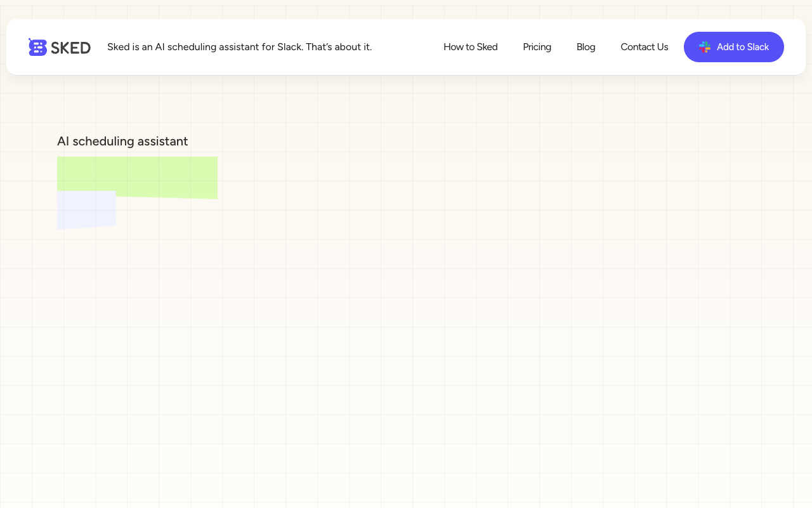Select the Slack icon inside the Add to Slack button
This screenshot has height=508, width=812.
pyautogui.click(x=704, y=47)
